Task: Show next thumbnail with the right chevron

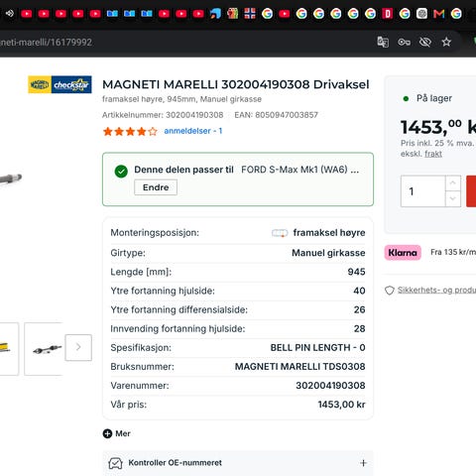Action: click(78, 347)
